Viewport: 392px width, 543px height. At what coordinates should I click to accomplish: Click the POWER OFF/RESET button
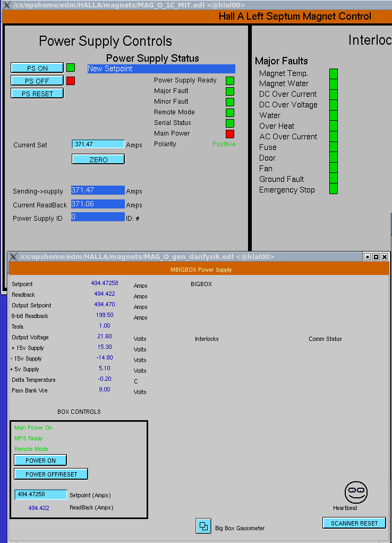coord(51,474)
